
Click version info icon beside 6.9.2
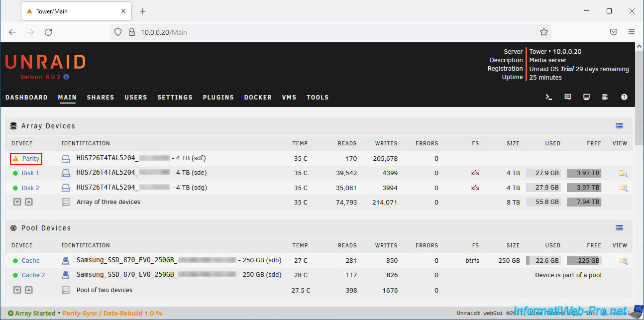point(66,77)
